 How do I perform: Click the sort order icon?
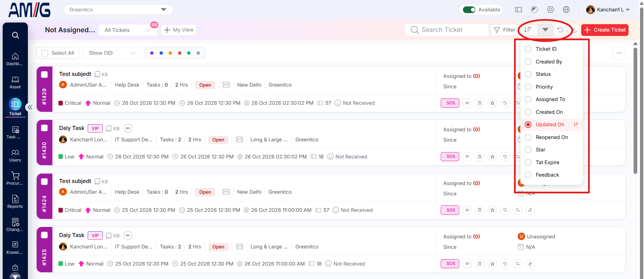pyautogui.click(x=528, y=30)
